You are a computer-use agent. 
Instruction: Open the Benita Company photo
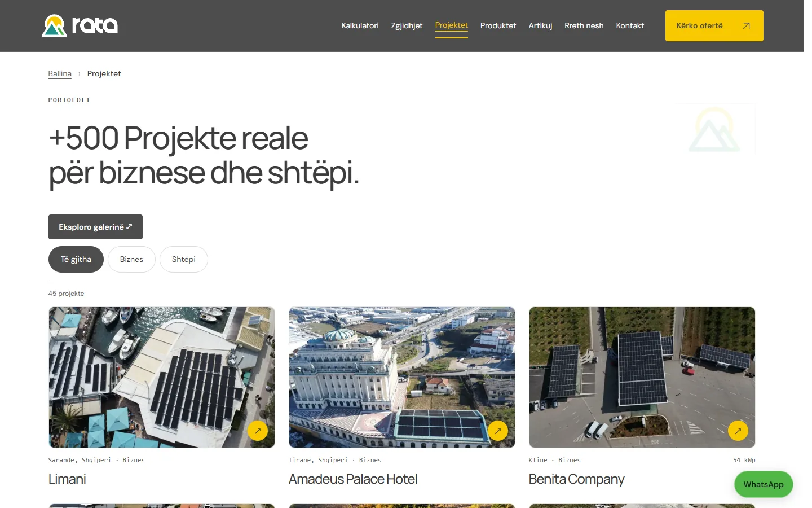(x=642, y=377)
